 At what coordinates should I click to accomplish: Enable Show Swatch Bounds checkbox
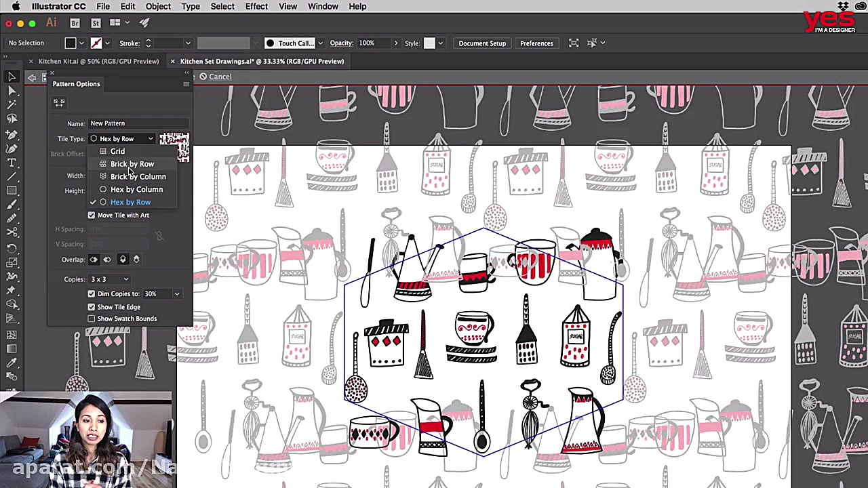92,319
